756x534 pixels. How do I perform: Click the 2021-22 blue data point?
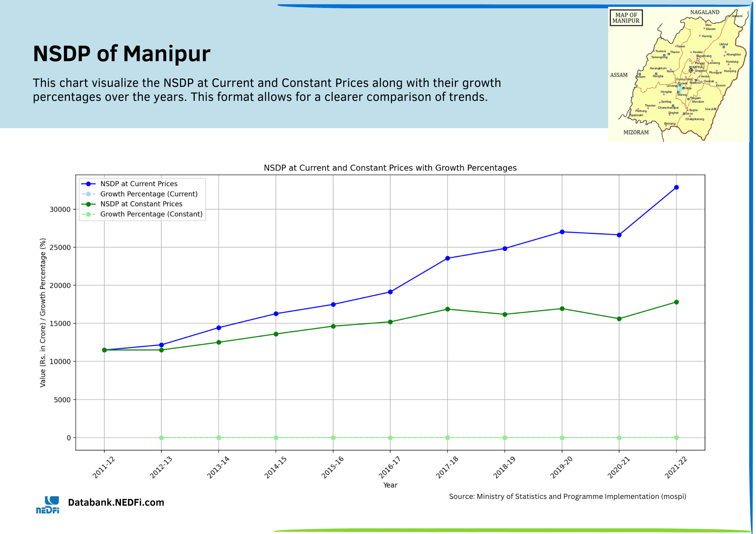676,187
